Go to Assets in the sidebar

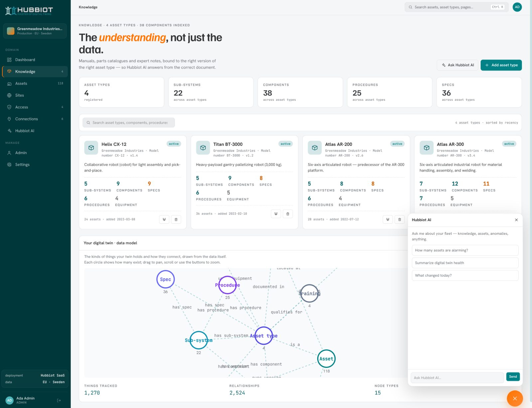[x=35, y=83]
